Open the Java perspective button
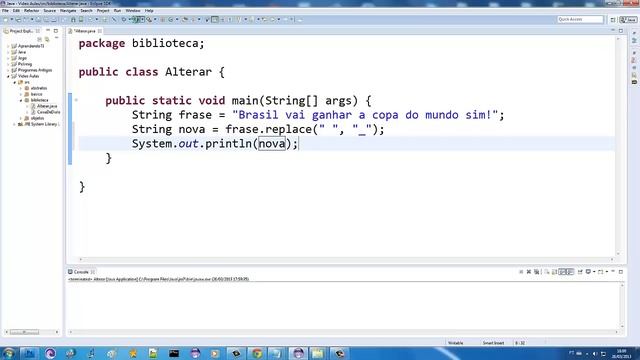Image resolution: width=640 pixels, height=360 pixels. 628,20
